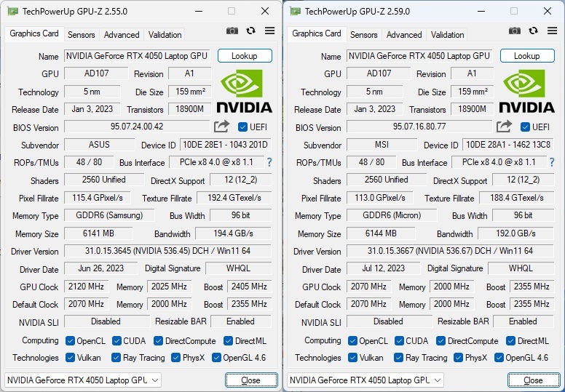This screenshot has width=565, height=392.
Task: Click Subvendor field showing MSI
Action: coord(382,145)
